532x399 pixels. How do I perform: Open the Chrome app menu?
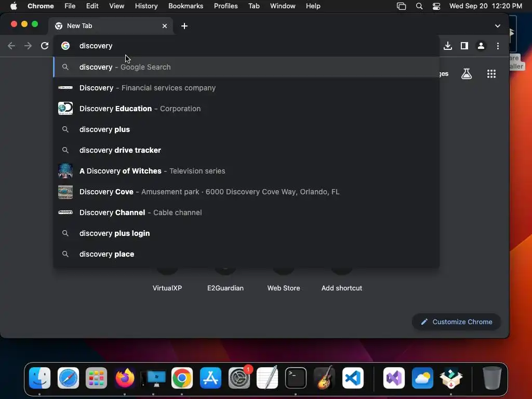click(x=41, y=6)
